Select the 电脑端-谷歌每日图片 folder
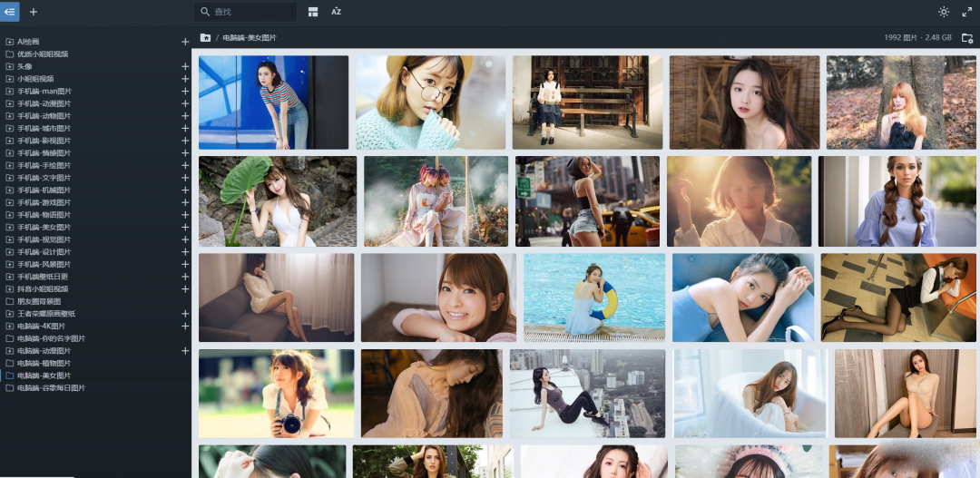The image size is (980, 478). 51,387
